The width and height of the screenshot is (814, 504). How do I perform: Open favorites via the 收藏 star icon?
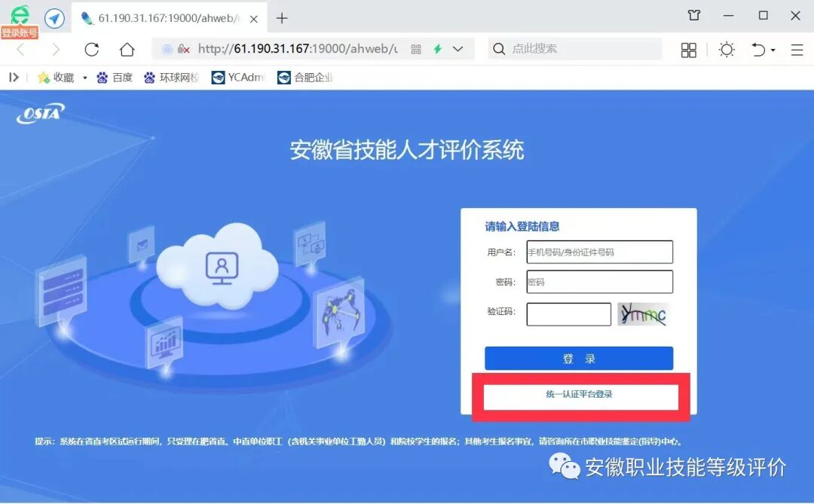click(47, 76)
